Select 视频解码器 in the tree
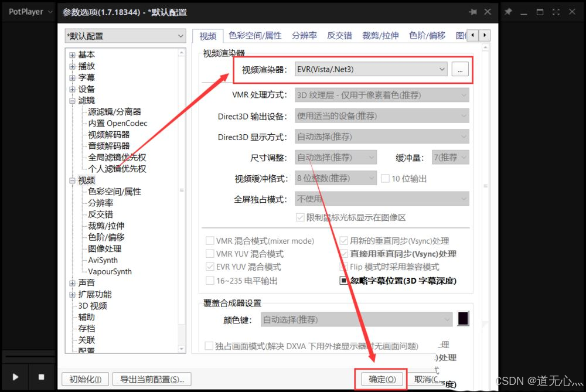 [109, 135]
